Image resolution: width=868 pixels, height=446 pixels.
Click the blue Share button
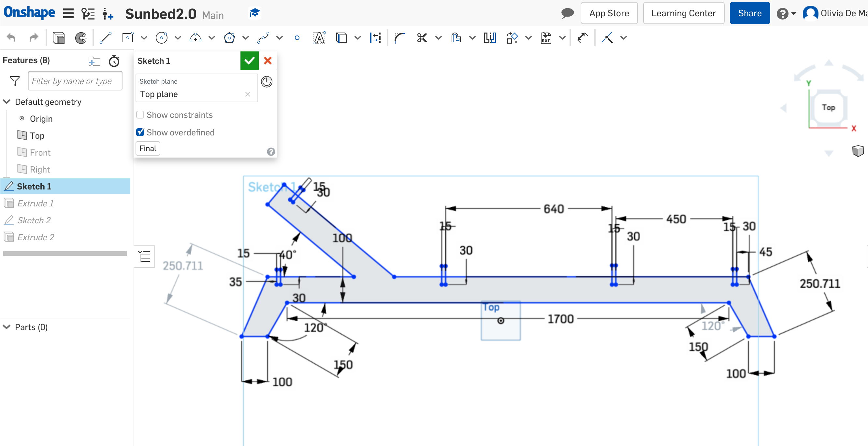click(749, 13)
